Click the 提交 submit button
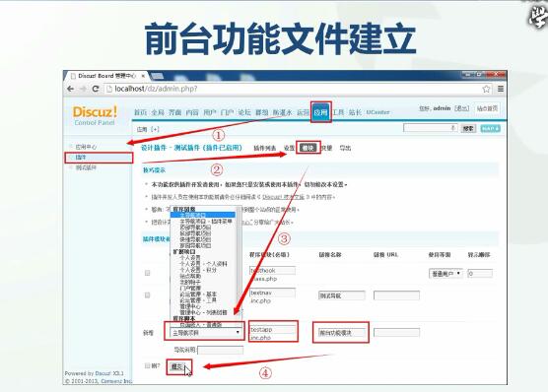Viewport: 548px width, 392px height. 177,366
